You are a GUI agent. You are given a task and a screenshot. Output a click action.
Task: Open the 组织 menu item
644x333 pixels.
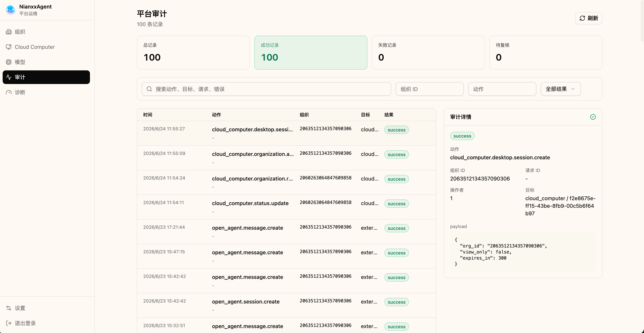tap(46, 32)
